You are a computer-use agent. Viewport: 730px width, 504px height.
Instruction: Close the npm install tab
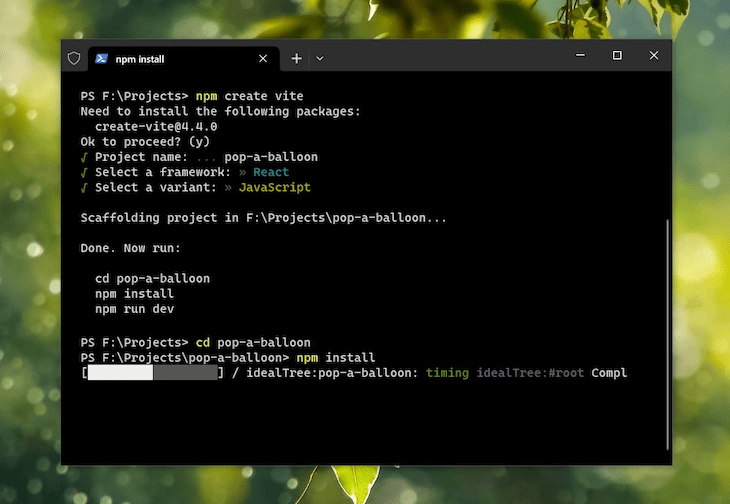tap(264, 59)
